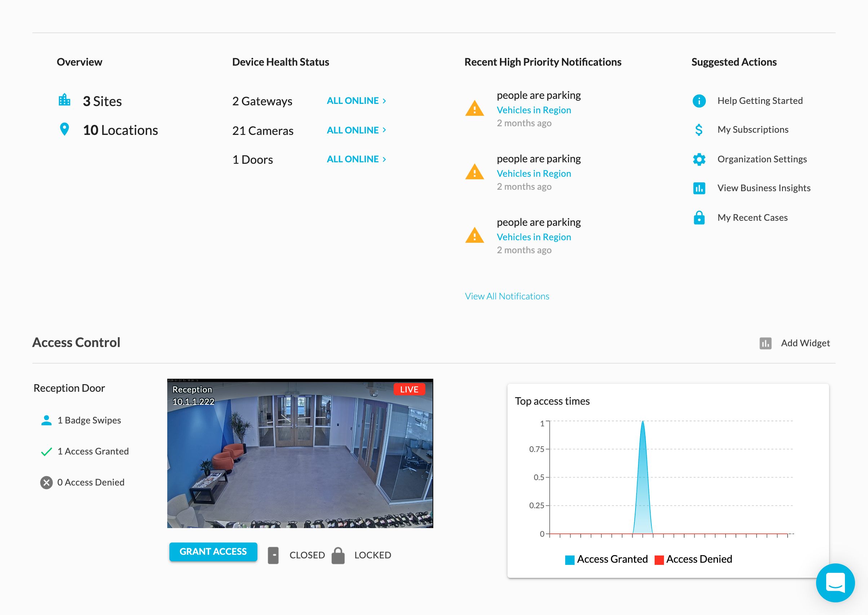Image resolution: width=868 pixels, height=615 pixels.
Task: Click the Sites building icon
Action: coord(64,100)
